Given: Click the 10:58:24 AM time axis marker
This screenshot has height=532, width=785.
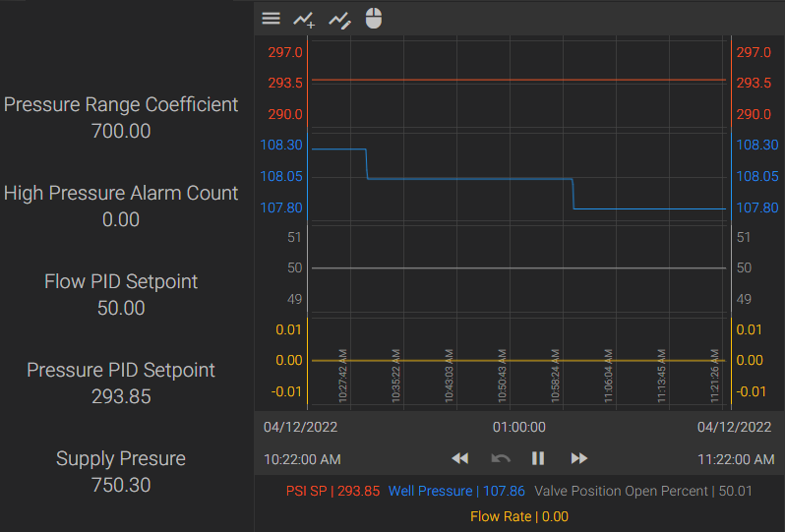Looking at the screenshot, I should 555,377.
